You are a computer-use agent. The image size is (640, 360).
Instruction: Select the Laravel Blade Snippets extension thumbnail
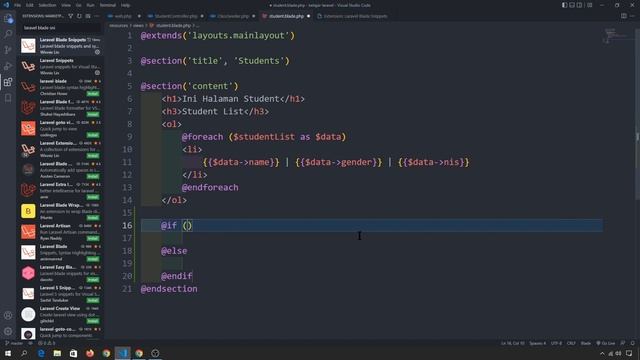[x=28, y=45]
